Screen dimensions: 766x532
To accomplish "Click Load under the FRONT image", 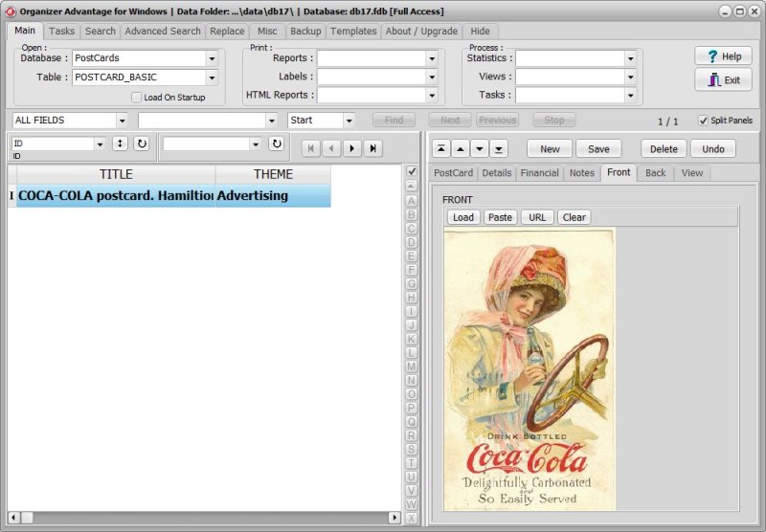I will point(463,217).
